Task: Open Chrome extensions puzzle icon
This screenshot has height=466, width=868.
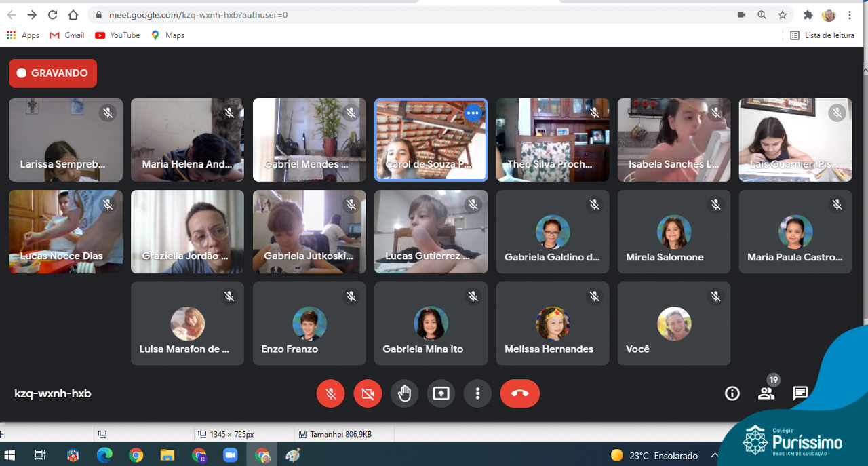Action: pyautogui.click(x=808, y=14)
